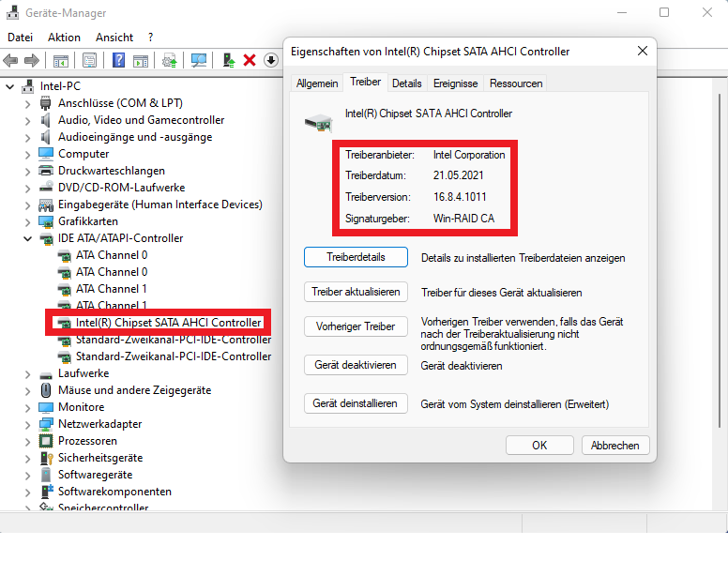
Task: Click the Vorheriger Treiber button
Action: 356,326
